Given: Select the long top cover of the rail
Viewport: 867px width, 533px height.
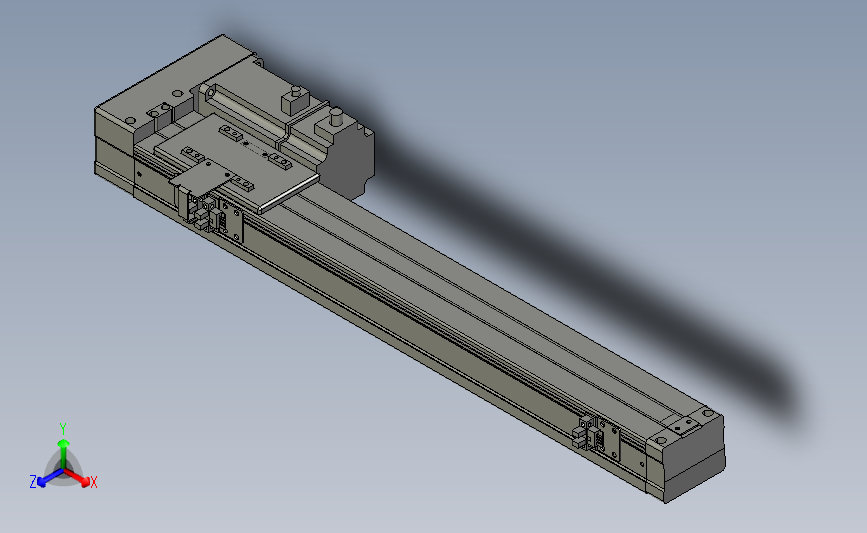Looking at the screenshot, I should [476, 310].
